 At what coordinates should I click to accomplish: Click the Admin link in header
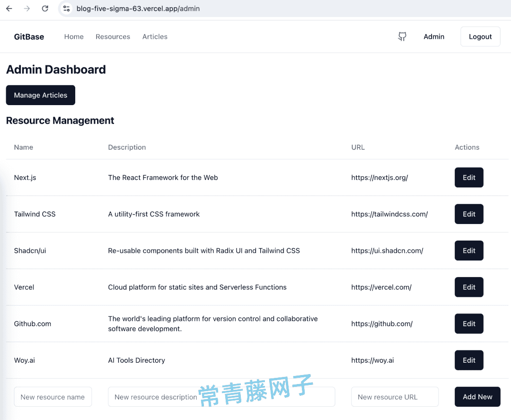click(x=434, y=36)
